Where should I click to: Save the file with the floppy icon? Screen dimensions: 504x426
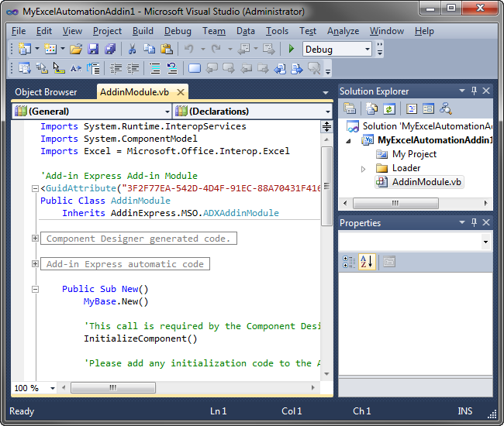pos(93,49)
